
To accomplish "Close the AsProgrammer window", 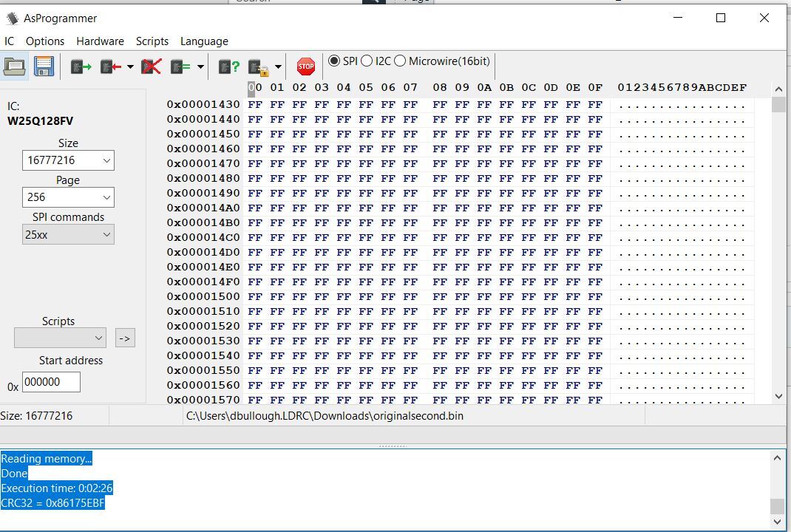I will click(x=764, y=18).
